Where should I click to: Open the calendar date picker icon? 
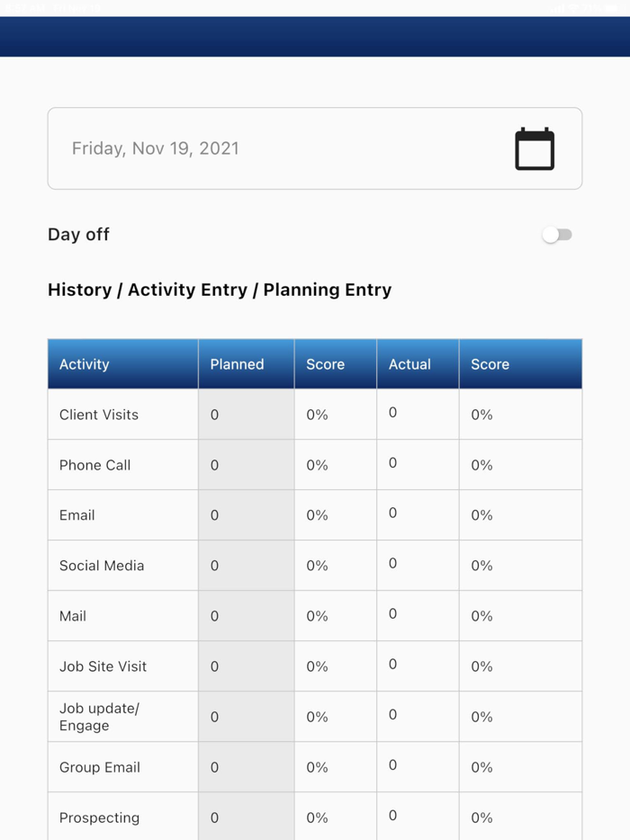point(534,147)
